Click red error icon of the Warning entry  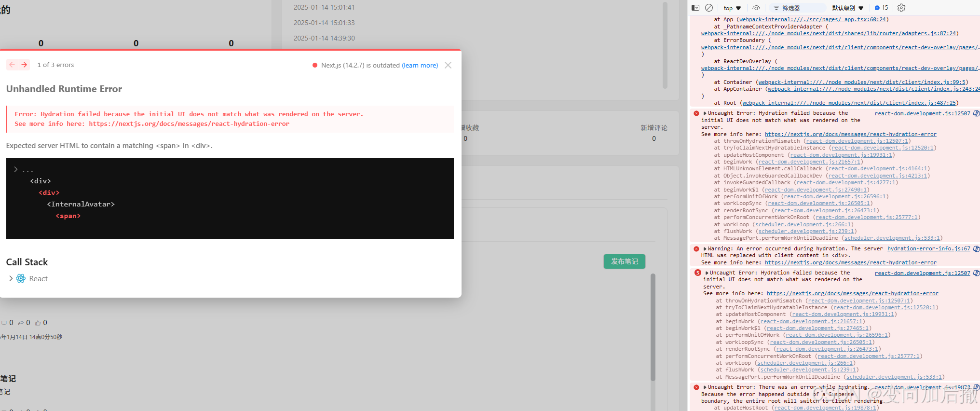pos(696,249)
